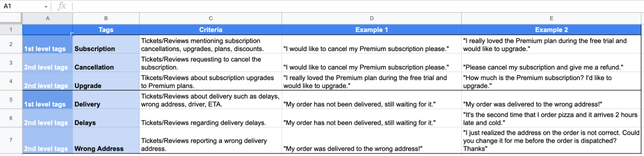Image resolution: width=644 pixels, height=156 pixels.
Task: Select column C header
Action: point(210,18)
